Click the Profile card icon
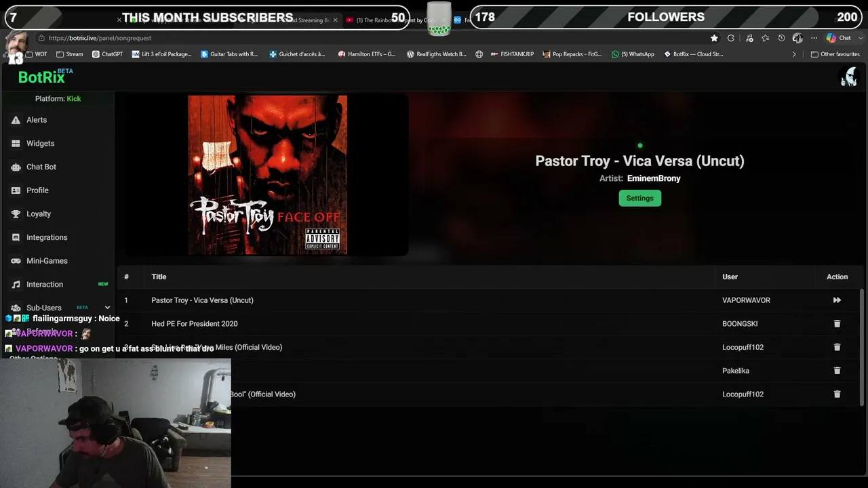The width and height of the screenshot is (868, 488). (16, 190)
